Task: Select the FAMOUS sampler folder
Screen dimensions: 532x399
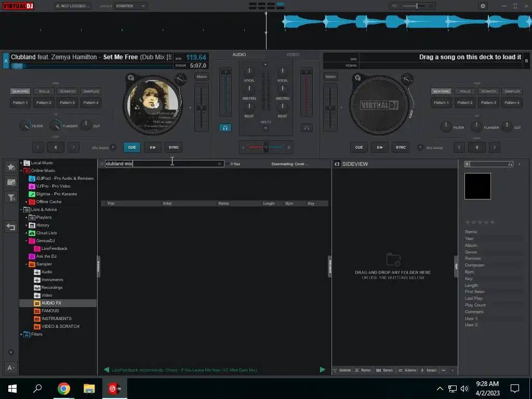Action: pyautogui.click(x=50, y=311)
